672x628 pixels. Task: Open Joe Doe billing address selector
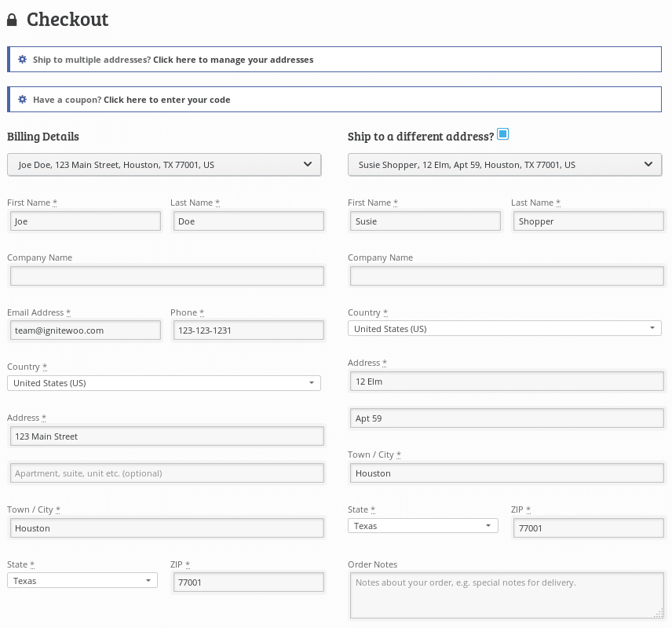click(164, 165)
